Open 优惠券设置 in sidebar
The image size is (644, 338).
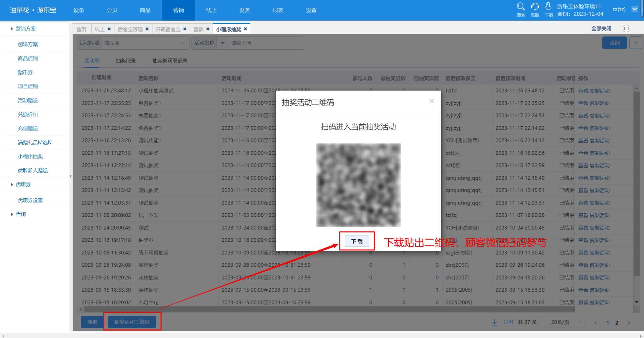point(30,200)
